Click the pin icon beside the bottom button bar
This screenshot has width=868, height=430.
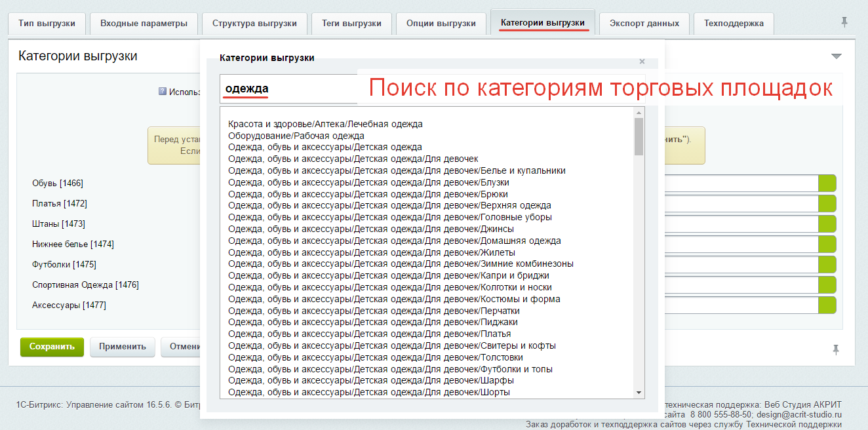pos(836,349)
